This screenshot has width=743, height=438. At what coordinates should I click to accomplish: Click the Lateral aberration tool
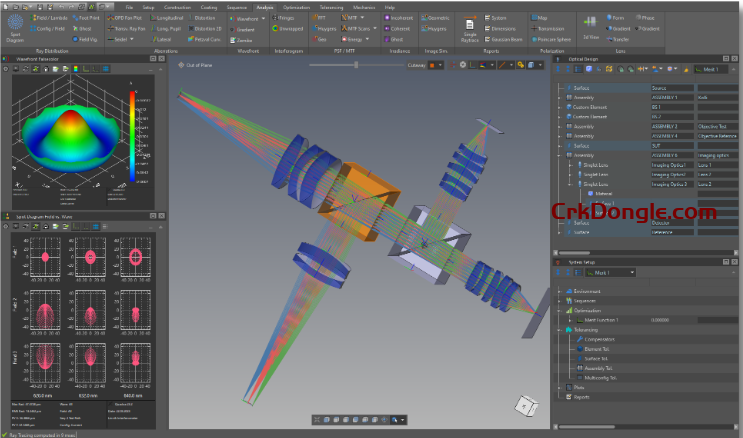click(x=161, y=39)
